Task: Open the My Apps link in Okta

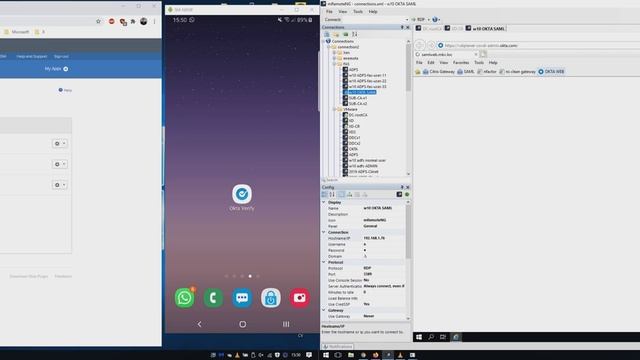Action: [56, 69]
